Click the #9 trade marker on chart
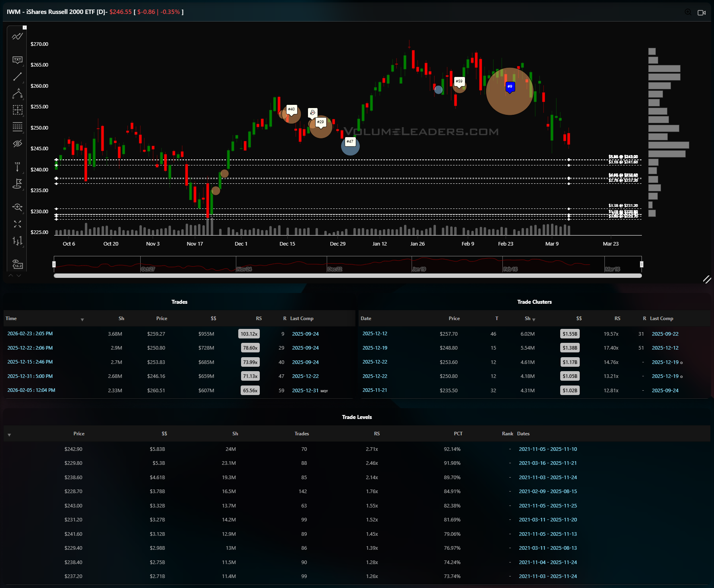 click(510, 87)
